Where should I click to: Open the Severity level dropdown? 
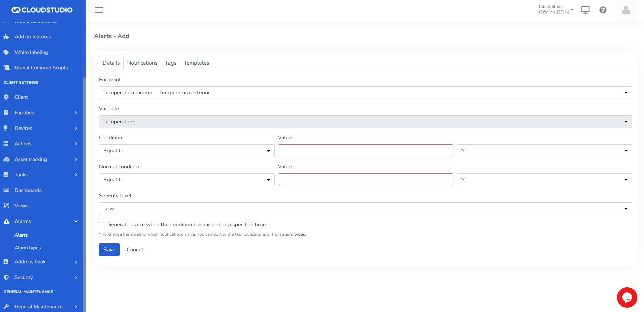click(365, 209)
